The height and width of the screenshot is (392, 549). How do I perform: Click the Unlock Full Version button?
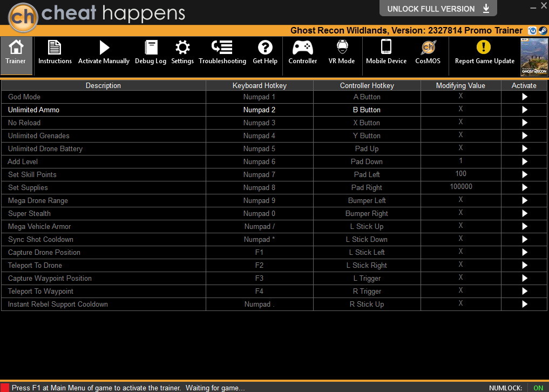pos(438,9)
